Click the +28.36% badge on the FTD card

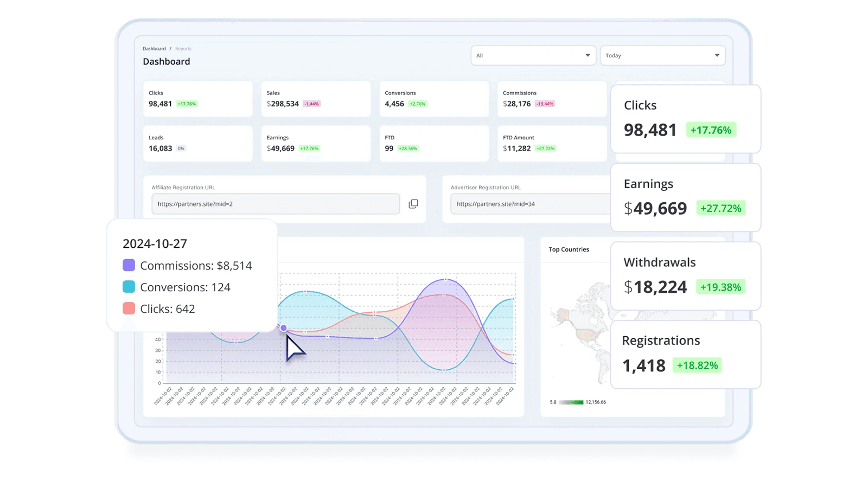click(x=406, y=148)
